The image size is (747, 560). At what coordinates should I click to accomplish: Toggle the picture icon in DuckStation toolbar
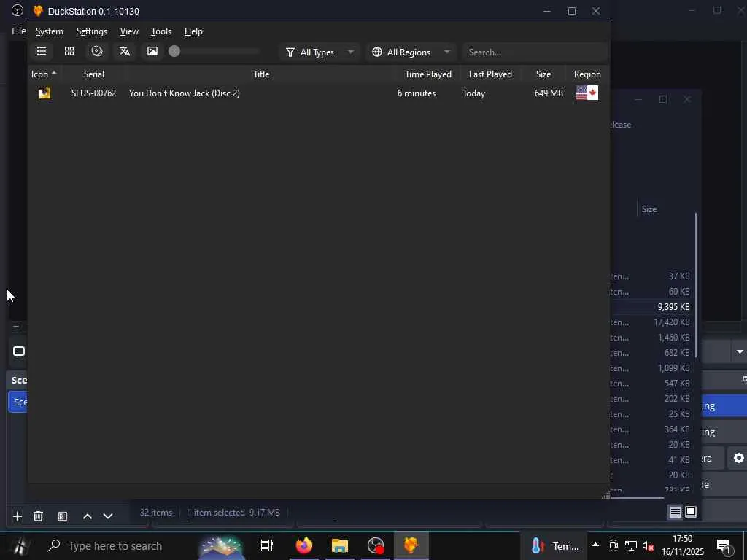[152, 52]
